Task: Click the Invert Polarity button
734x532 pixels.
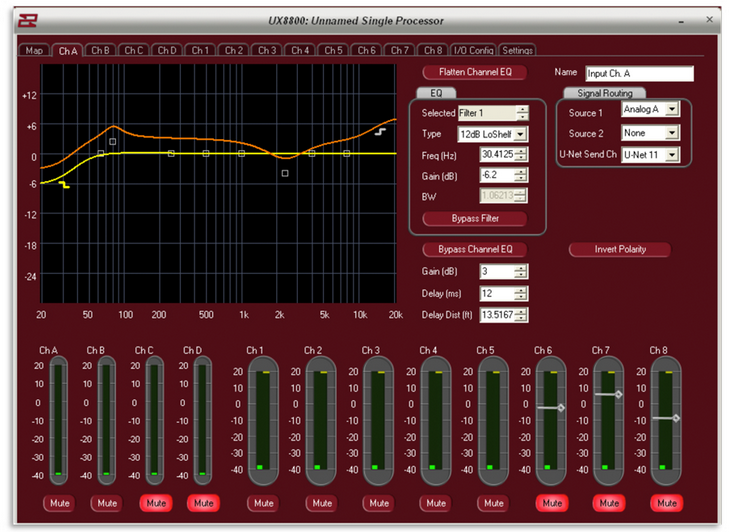Action: point(620,249)
